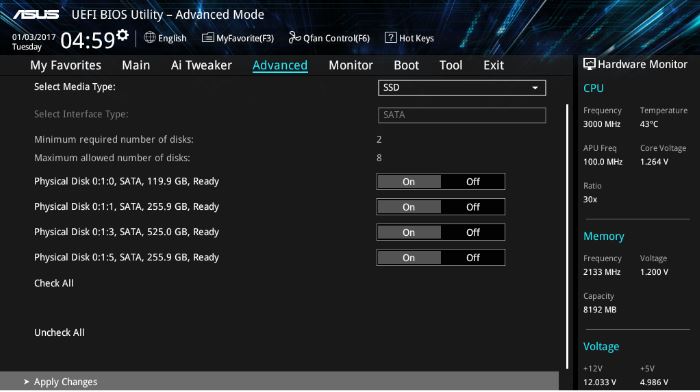Click the 8192 MB capacity value
The width and height of the screenshot is (700, 392).
point(600,310)
